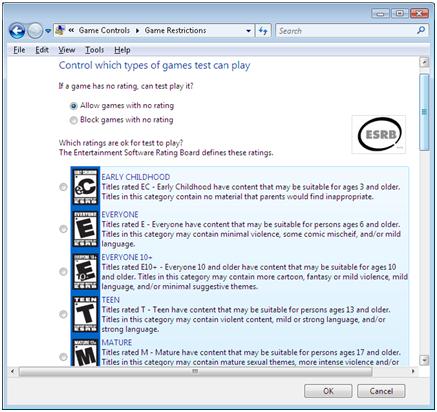Click the vertical scrollbar down arrow
This screenshot has height=412, width=437.
click(x=424, y=360)
